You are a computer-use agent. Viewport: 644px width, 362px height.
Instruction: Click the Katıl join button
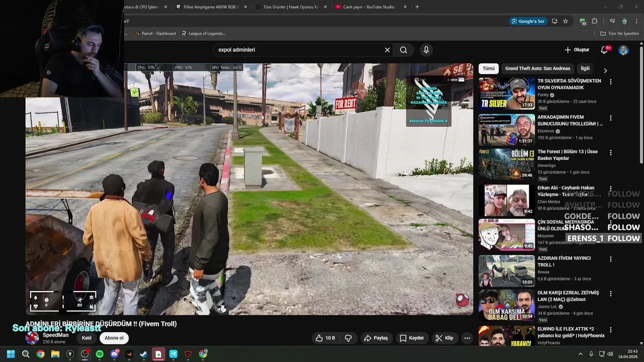(x=87, y=338)
